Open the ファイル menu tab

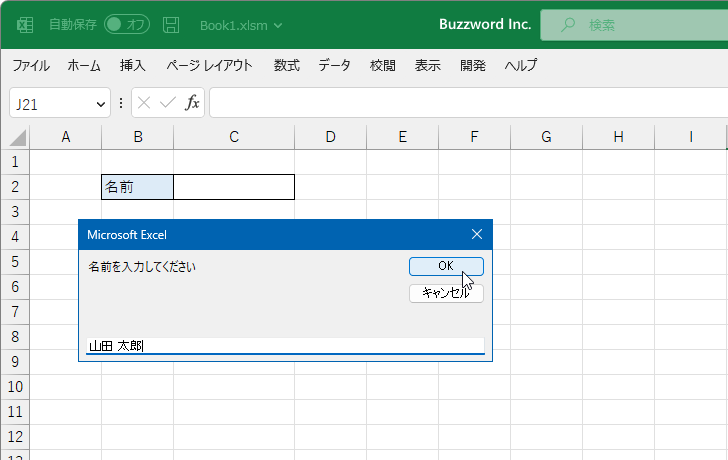tap(31, 65)
